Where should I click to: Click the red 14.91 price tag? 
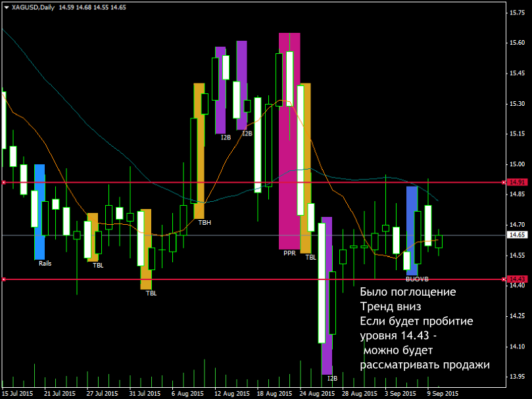(517, 182)
